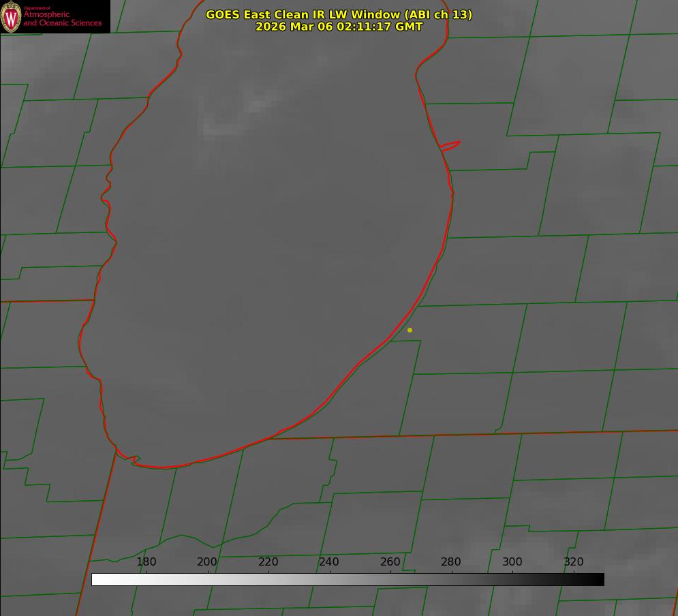Click the 280 label on the colorbar

point(451,562)
